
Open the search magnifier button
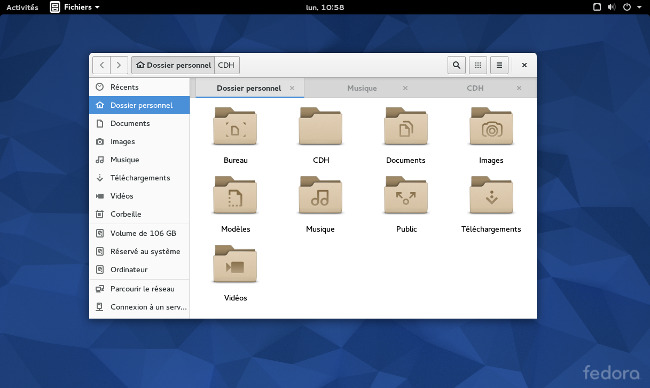pyautogui.click(x=456, y=65)
